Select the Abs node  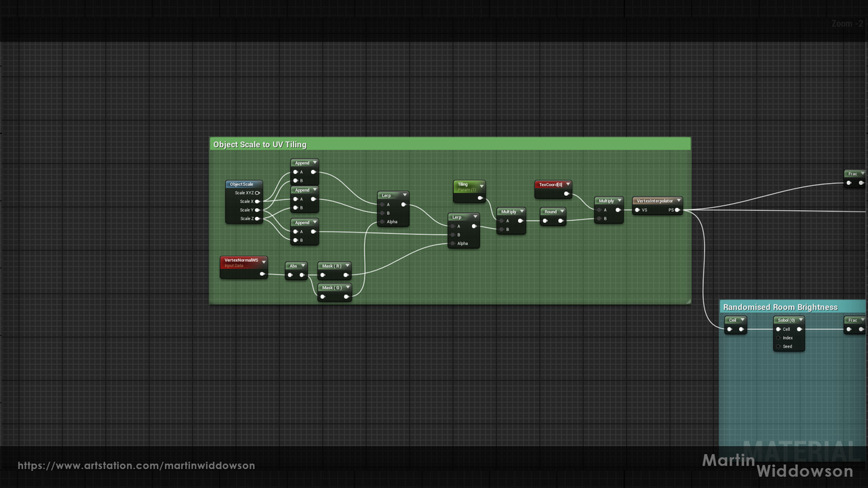(294, 266)
